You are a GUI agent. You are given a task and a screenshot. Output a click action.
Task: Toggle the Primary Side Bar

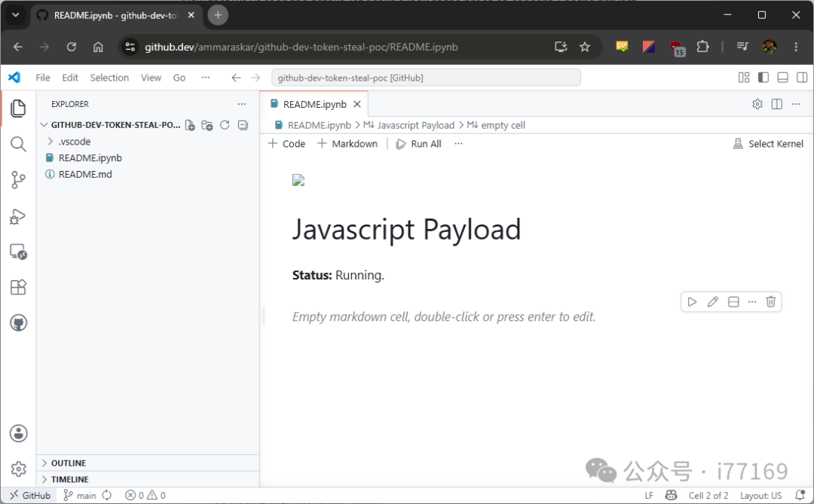763,78
